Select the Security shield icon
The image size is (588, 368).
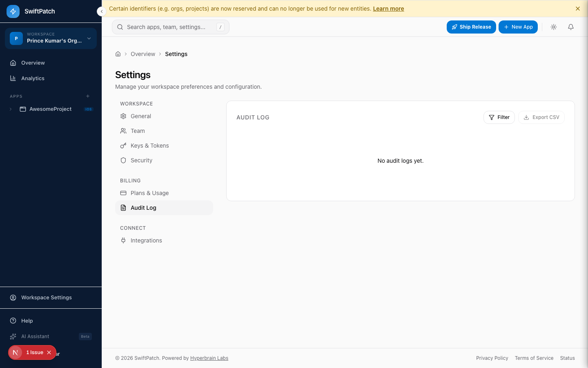[x=123, y=160]
